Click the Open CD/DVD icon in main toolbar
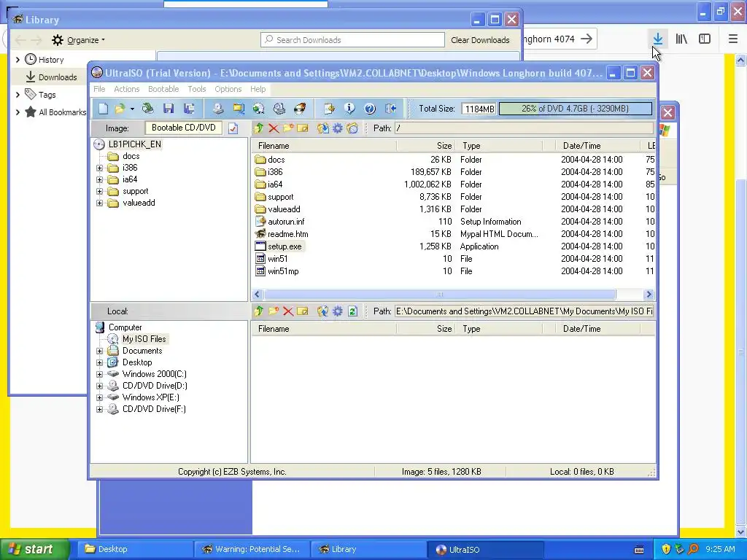Viewport: 747px width, 560px height. (x=148, y=109)
